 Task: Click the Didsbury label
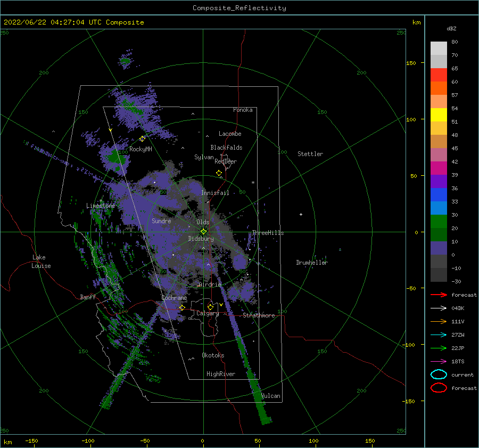tap(201, 239)
